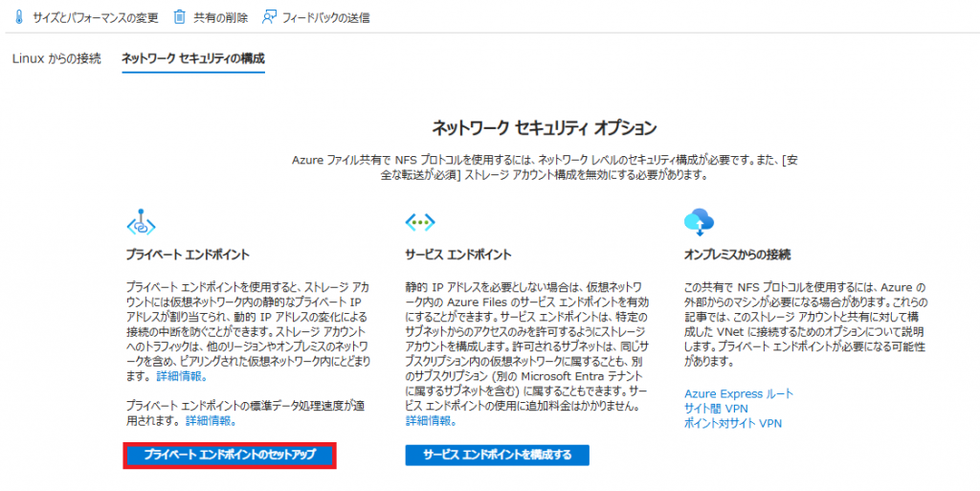This screenshot has width=980, height=491.
Task: Click the private endpoint icon
Action: [141, 222]
